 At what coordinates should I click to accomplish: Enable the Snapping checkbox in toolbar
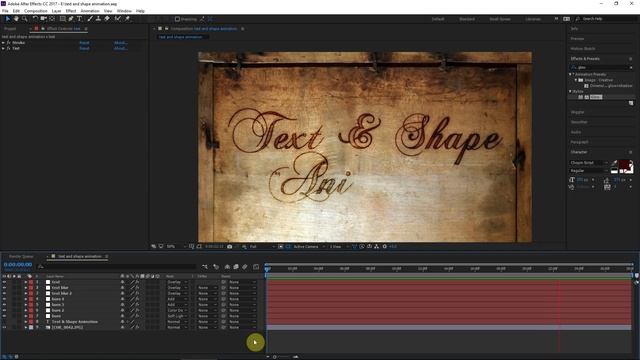[x=177, y=19]
